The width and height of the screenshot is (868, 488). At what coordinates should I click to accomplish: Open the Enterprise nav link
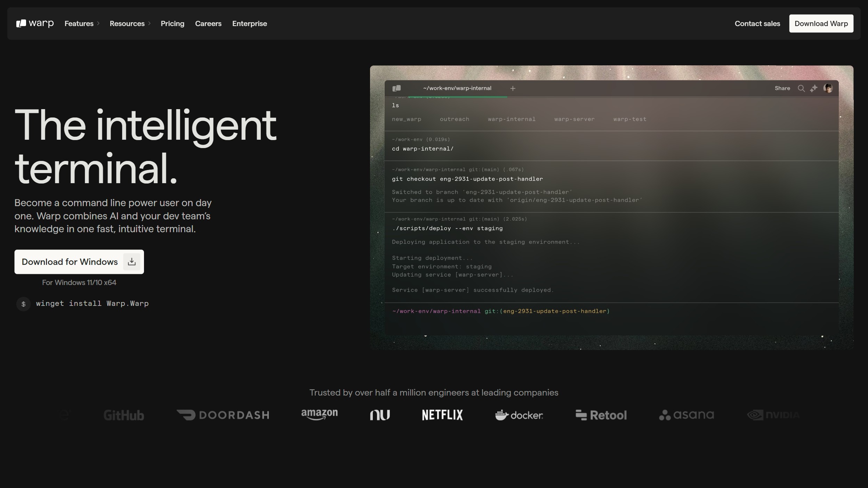(249, 23)
